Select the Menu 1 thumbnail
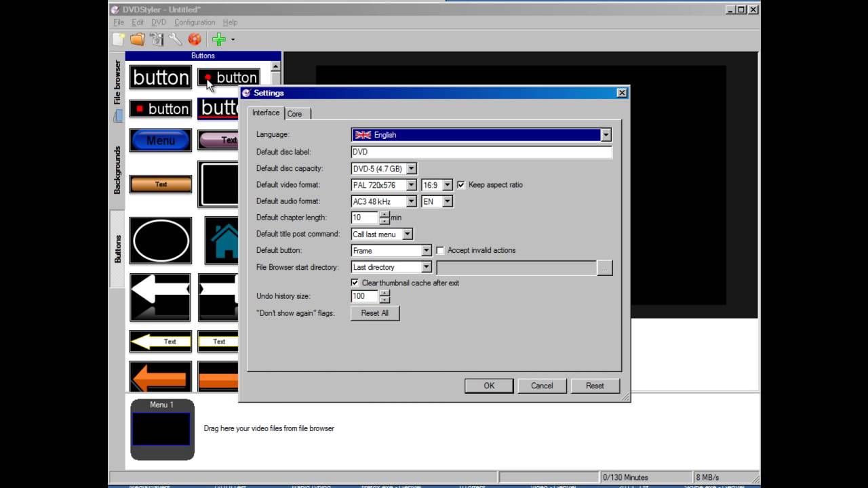The height and width of the screenshot is (488, 868). tap(162, 429)
